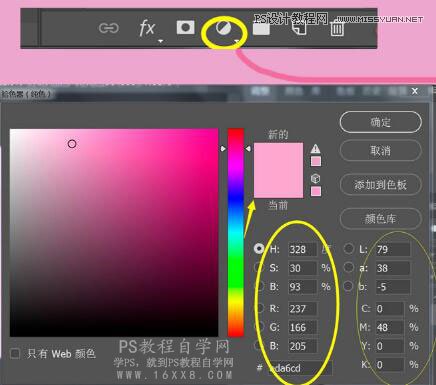
Task: Add a layer mask icon
Action: coord(185,27)
